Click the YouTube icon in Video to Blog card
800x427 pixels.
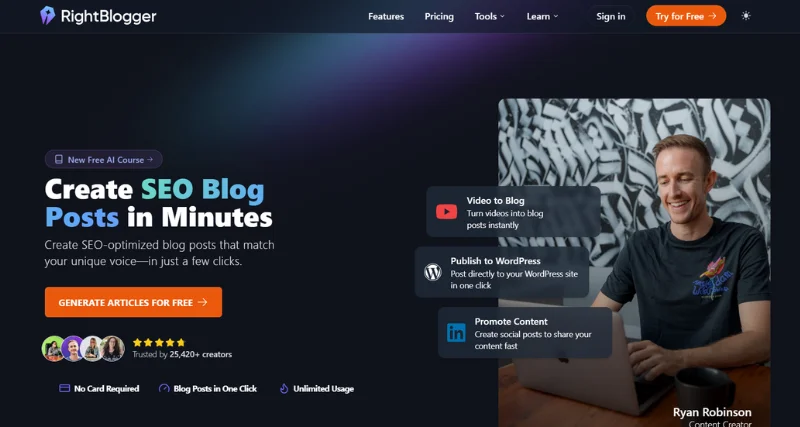(x=446, y=211)
